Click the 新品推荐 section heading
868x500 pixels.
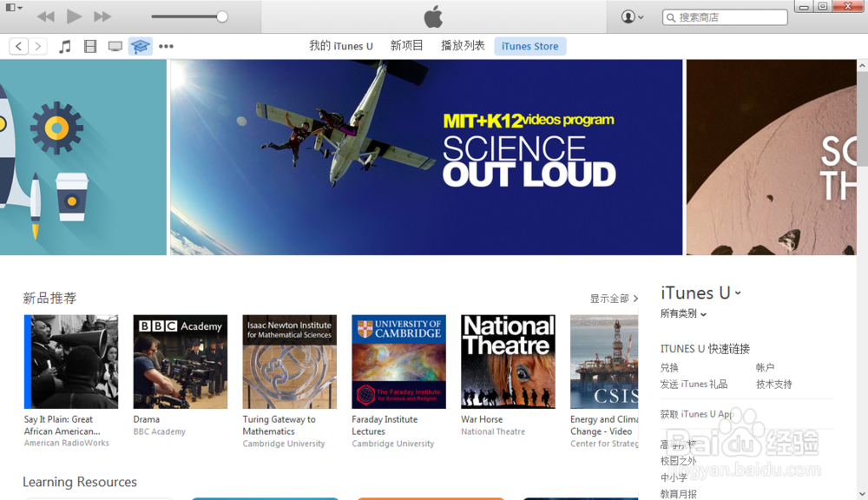(49, 299)
